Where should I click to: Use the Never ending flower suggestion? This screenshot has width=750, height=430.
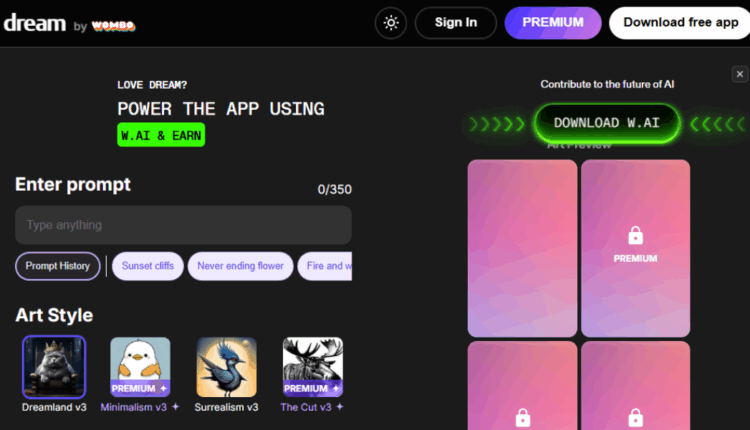240,266
